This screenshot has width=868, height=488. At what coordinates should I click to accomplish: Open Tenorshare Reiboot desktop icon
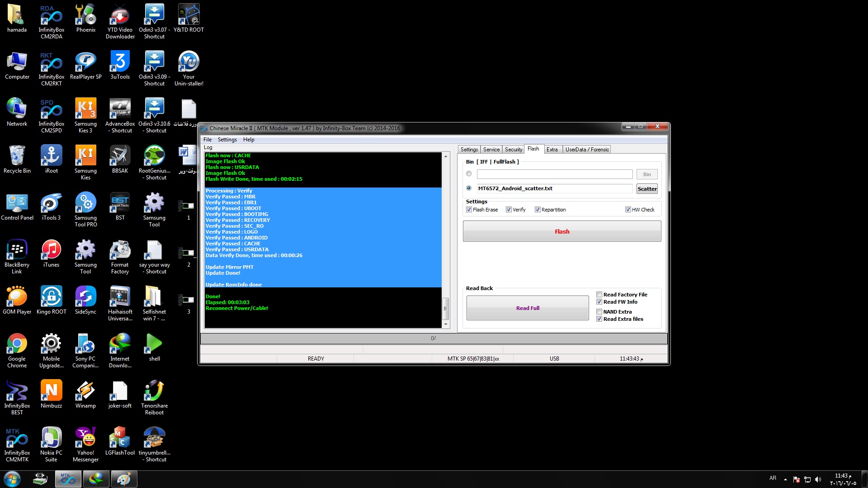tap(155, 397)
